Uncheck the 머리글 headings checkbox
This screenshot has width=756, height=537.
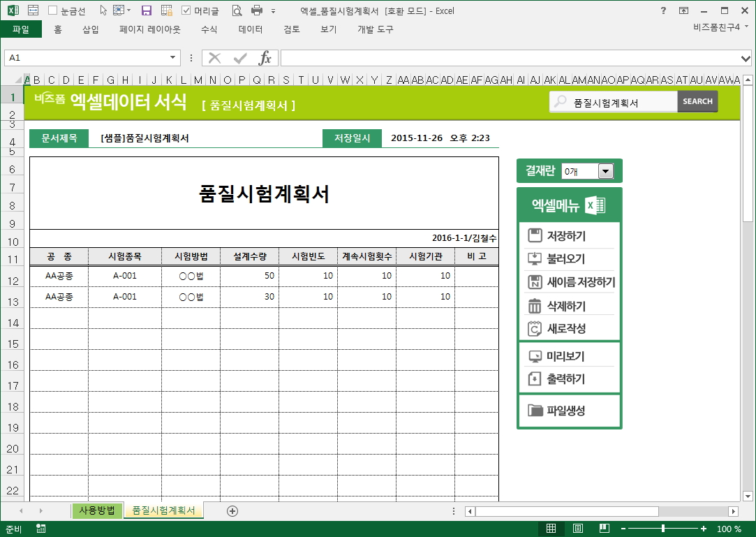[186, 11]
